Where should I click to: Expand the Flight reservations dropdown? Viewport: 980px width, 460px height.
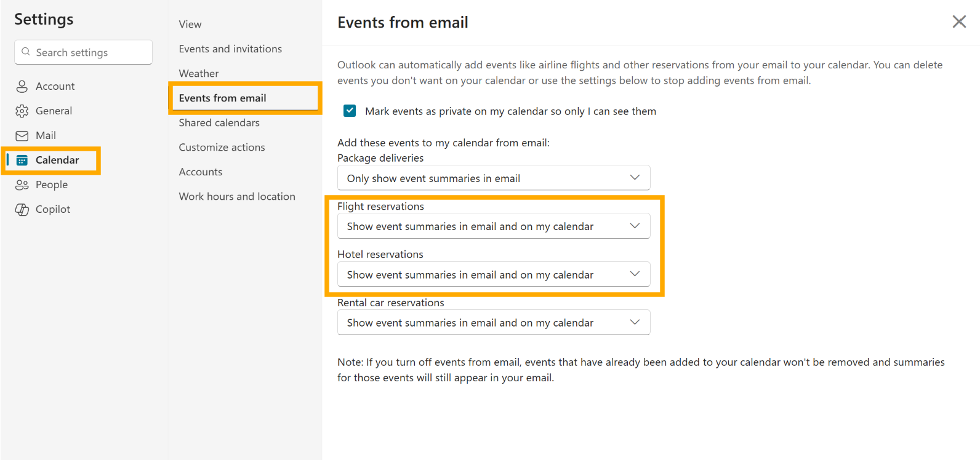click(x=494, y=226)
